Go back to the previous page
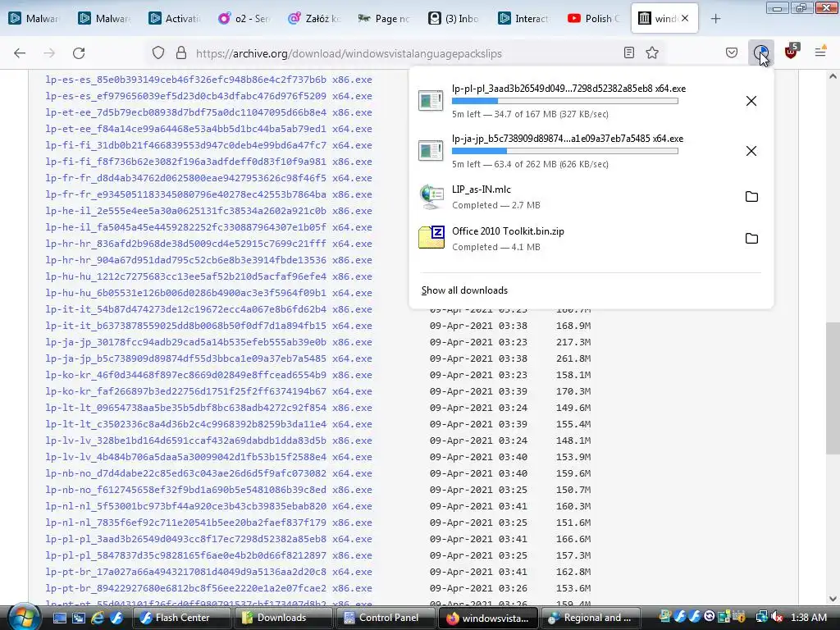 (20, 53)
